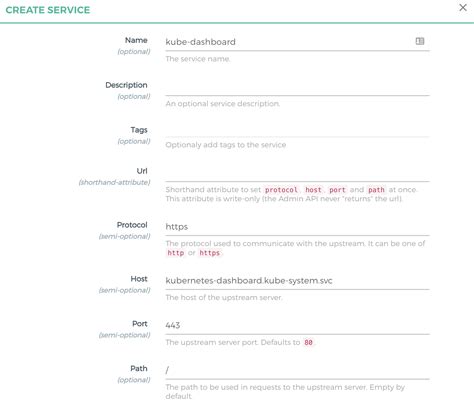Click the CREATE SERVICE dialog title
Screen dimensions: 474x402
[x=48, y=10]
